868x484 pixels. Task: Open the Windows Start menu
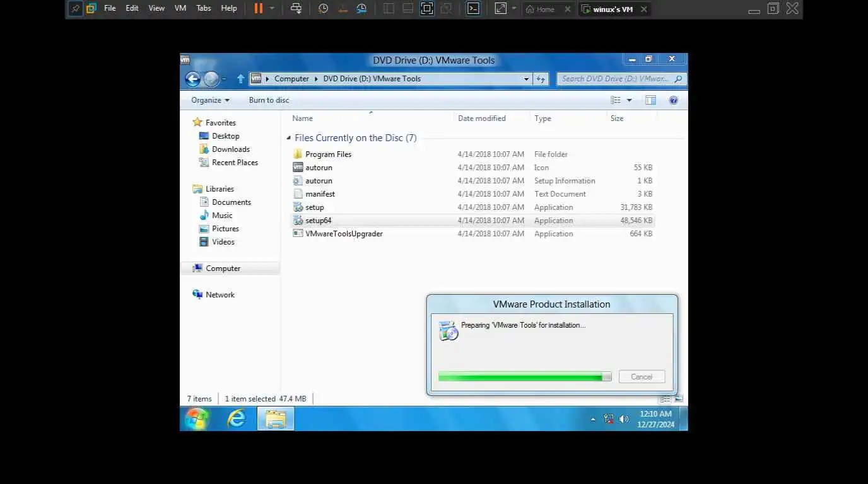pyautogui.click(x=197, y=418)
